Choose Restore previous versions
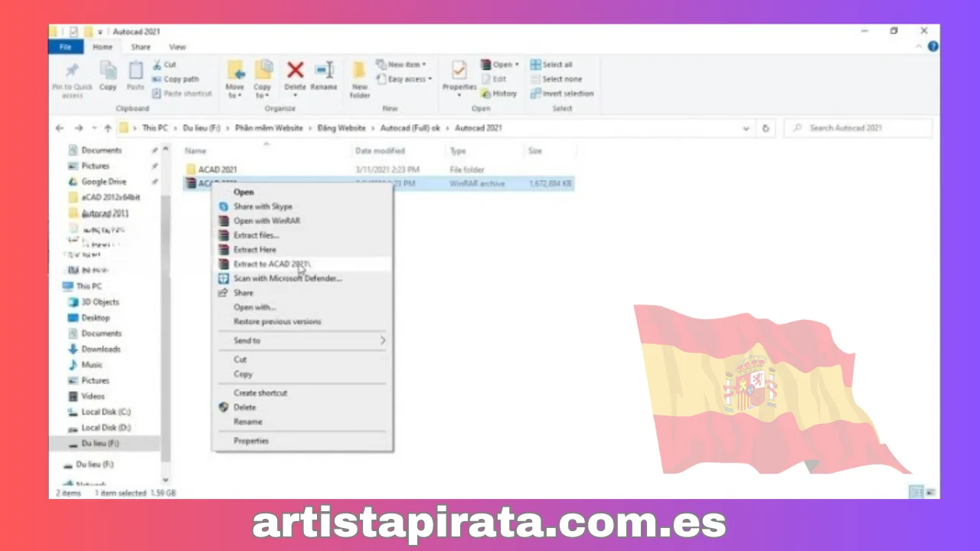Image resolution: width=980 pixels, height=551 pixels. pyautogui.click(x=302, y=321)
